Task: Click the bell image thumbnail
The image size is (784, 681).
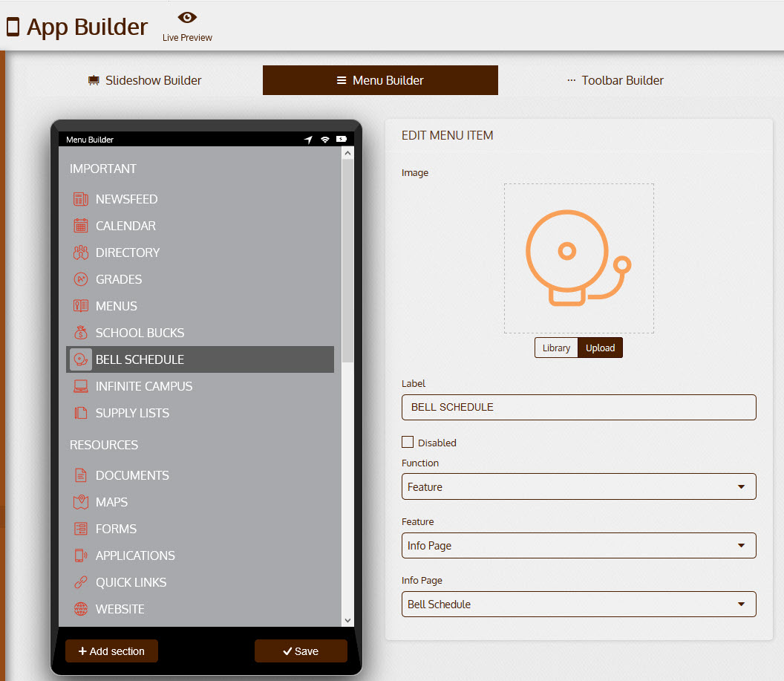Action: 578,258
